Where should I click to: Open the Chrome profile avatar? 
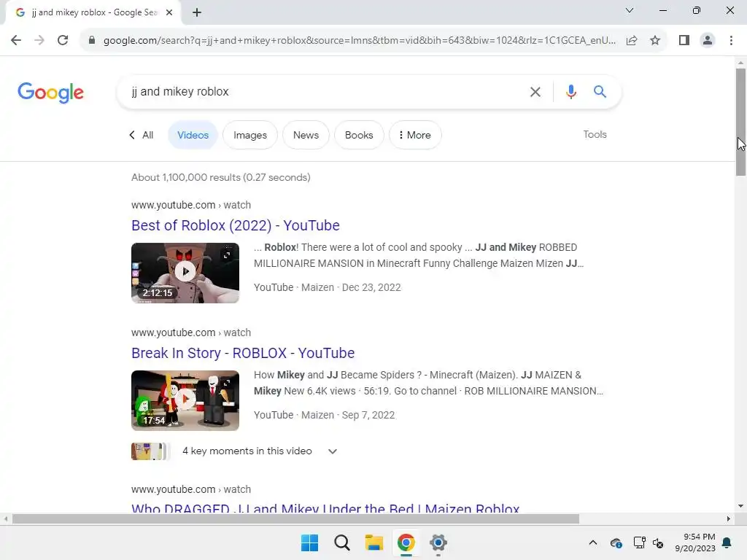click(x=708, y=40)
